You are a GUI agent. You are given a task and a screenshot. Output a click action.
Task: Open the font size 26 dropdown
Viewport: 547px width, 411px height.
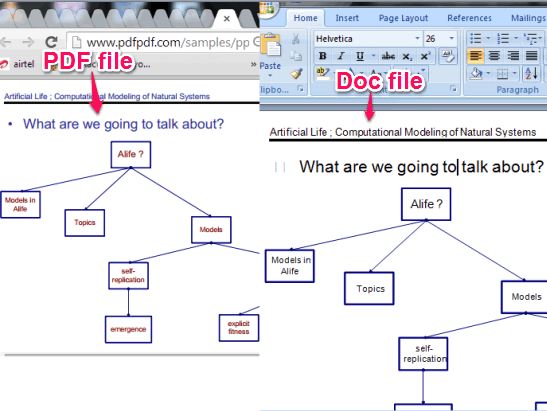pyautogui.click(x=451, y=38)
